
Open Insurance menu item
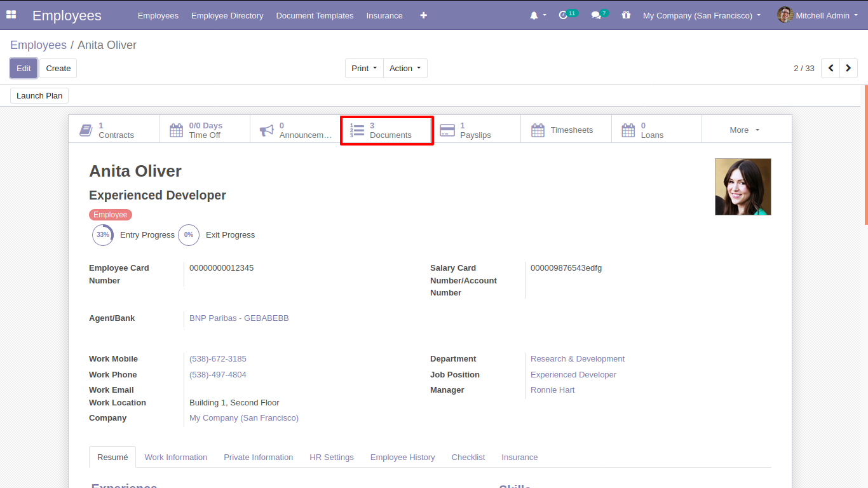pos(384,15)
